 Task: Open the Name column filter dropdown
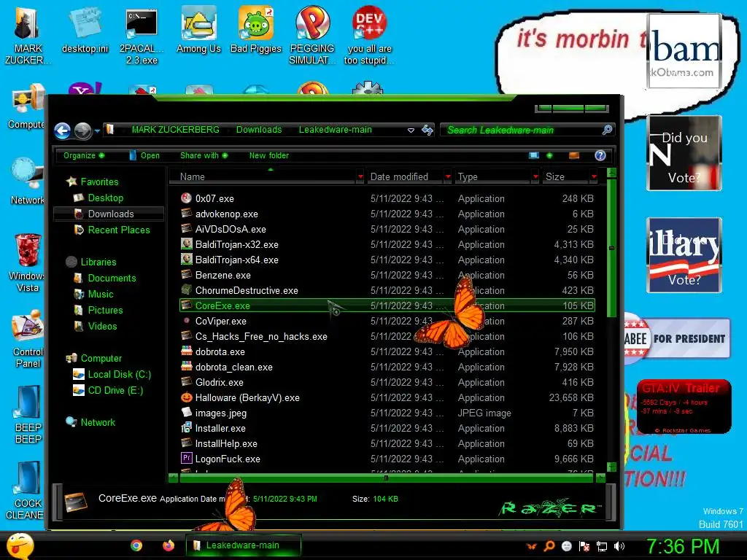(360, 176)
